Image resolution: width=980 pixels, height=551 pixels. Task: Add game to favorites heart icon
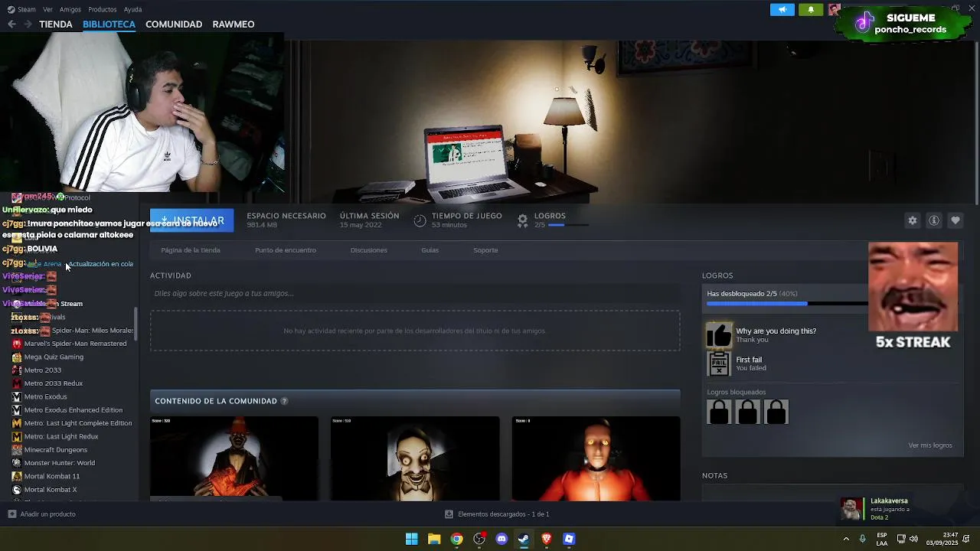coord(955,220)
